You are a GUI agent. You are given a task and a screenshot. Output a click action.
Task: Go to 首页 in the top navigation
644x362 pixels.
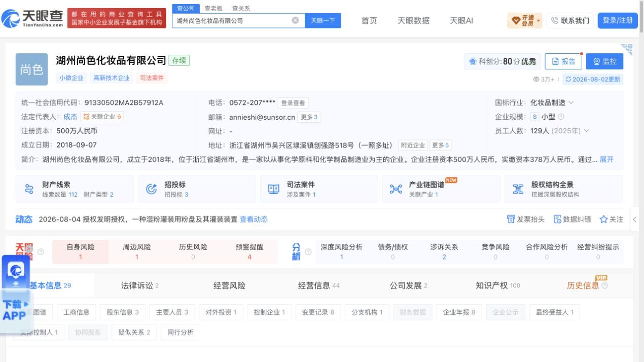coord(369,20)
